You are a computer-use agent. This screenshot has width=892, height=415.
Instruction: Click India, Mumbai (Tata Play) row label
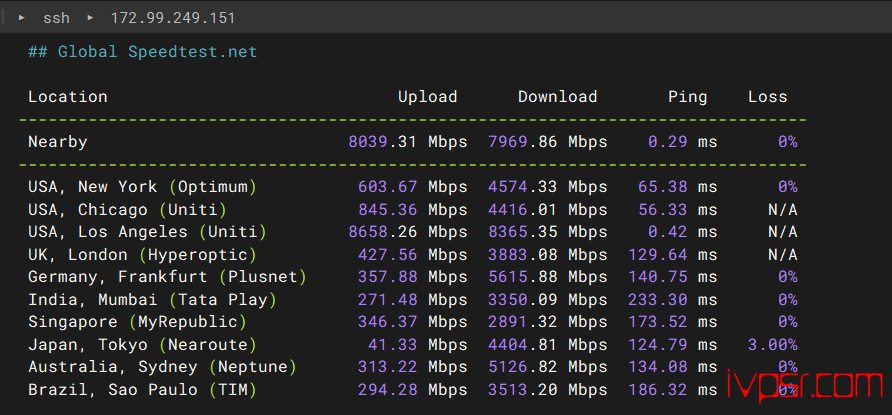coord(152,300)
